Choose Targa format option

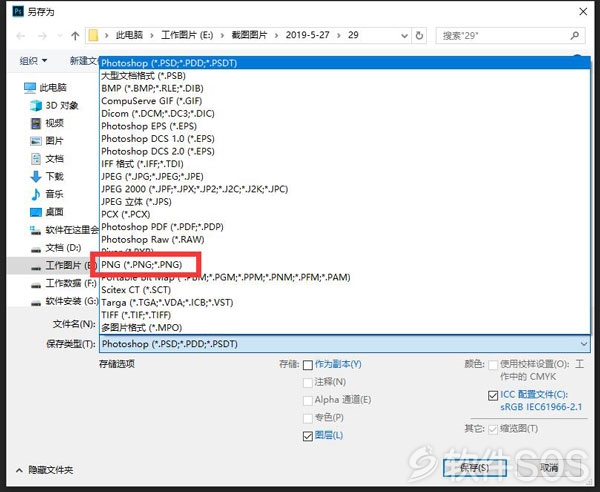point(345,302)
